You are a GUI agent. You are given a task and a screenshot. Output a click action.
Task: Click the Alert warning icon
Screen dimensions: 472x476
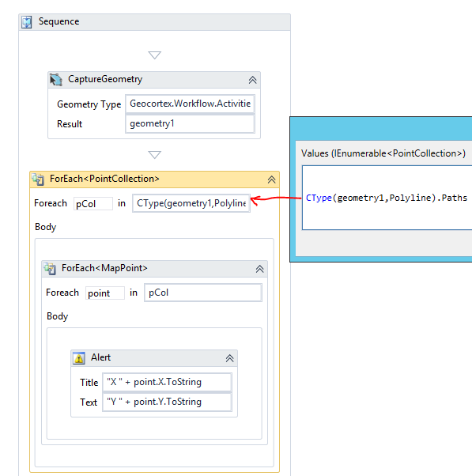tap(79, 358)
